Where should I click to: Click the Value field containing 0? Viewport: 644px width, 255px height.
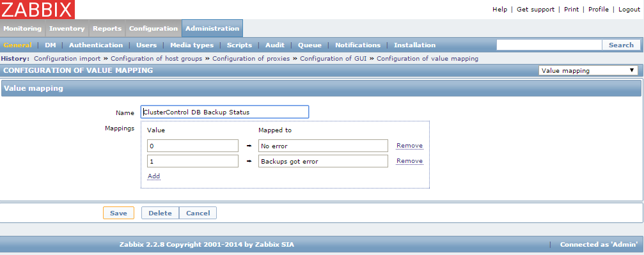coord(192,146)
